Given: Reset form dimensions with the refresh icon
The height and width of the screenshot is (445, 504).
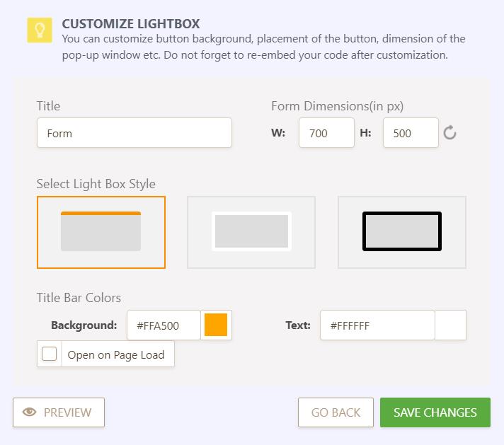Looking at the screenshot, I should point(449,133).
